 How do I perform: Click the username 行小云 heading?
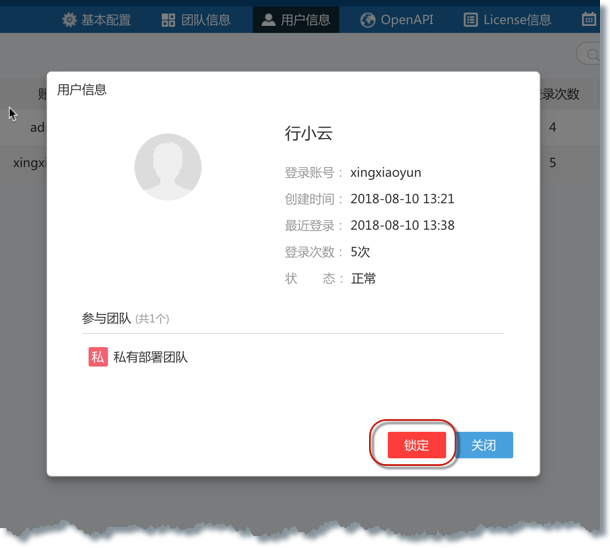308,134
